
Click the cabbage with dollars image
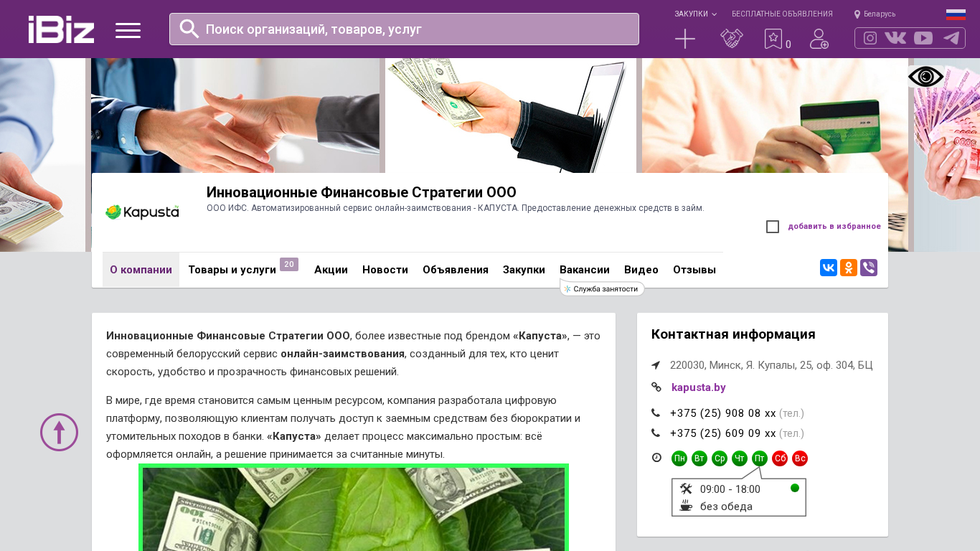pyautogui.click(x=354, y=507)
